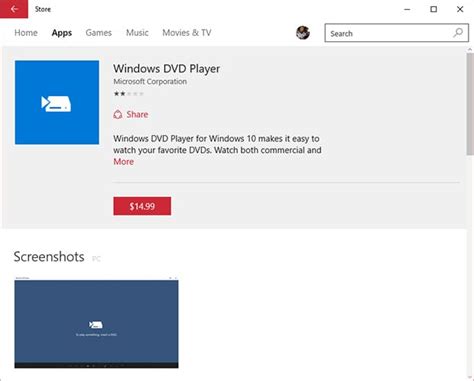This screenshot has height=381, width=474.
Task: Close the Store window
Action: pyautogui.click(x=460, y=9)
